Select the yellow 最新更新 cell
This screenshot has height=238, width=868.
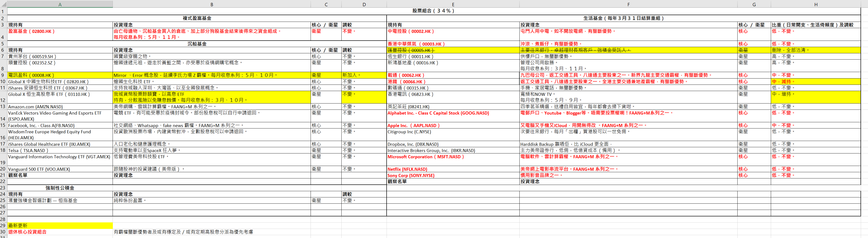[60, 226]
